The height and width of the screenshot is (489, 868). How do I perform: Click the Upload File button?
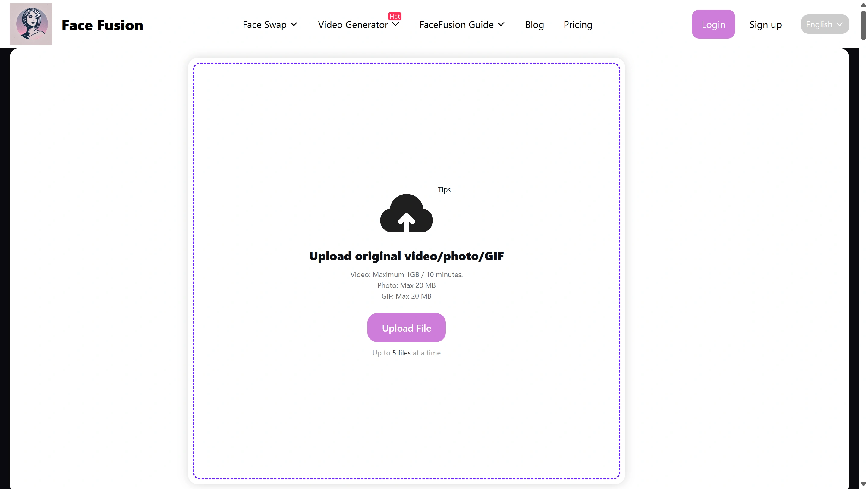(x=406, y=328)
